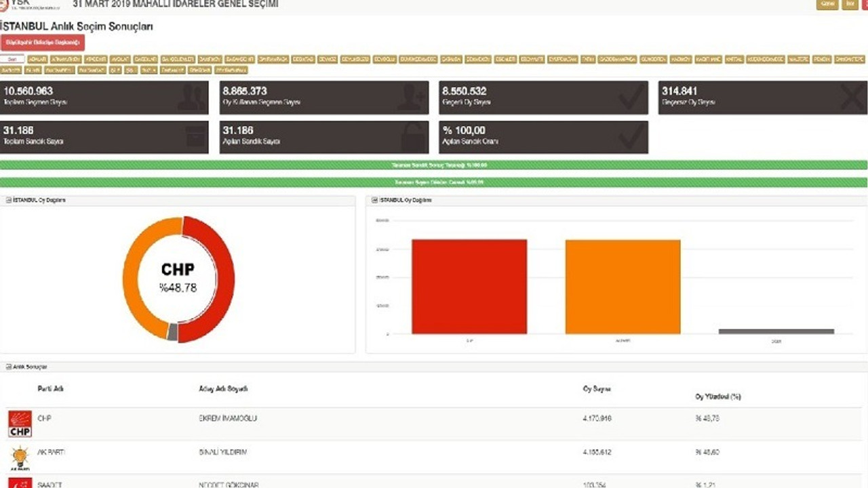Click the %48.78 label inside the donut
The image size is (868, 488).
click(178, 287)
